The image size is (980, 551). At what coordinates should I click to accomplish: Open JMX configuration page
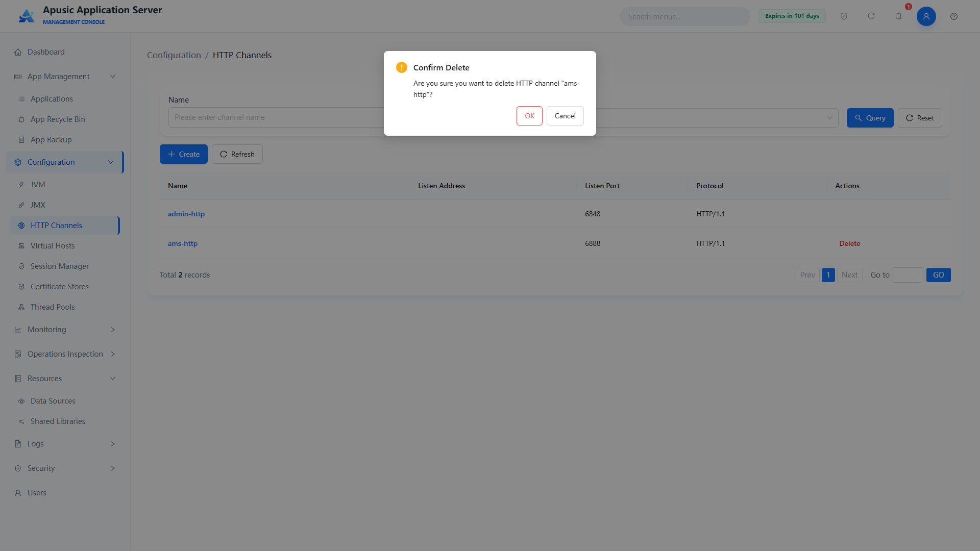point(65,205)
